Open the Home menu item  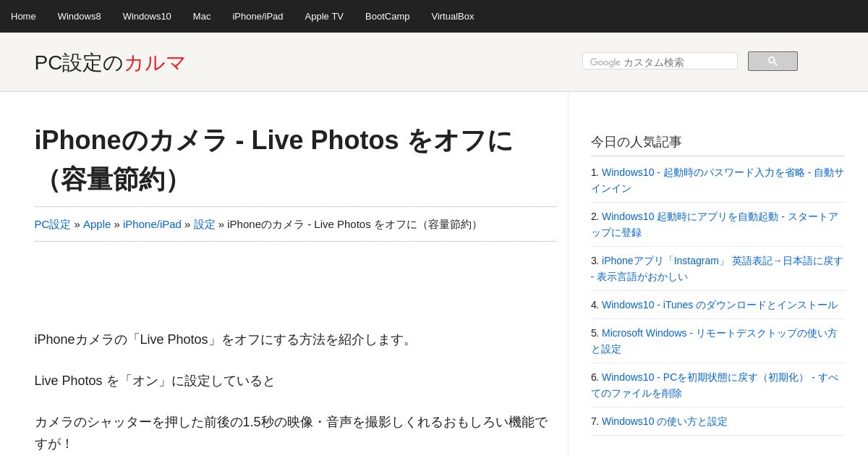(x=23, y=16)
